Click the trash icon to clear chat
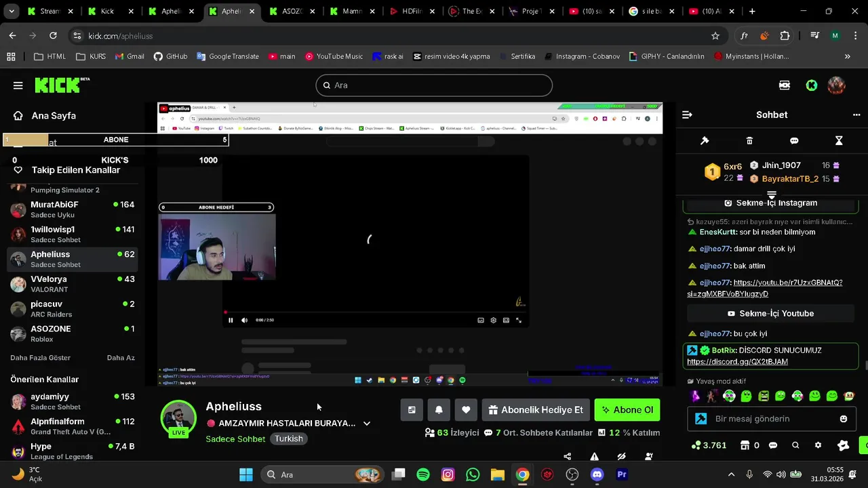 (x=749, y=140)
